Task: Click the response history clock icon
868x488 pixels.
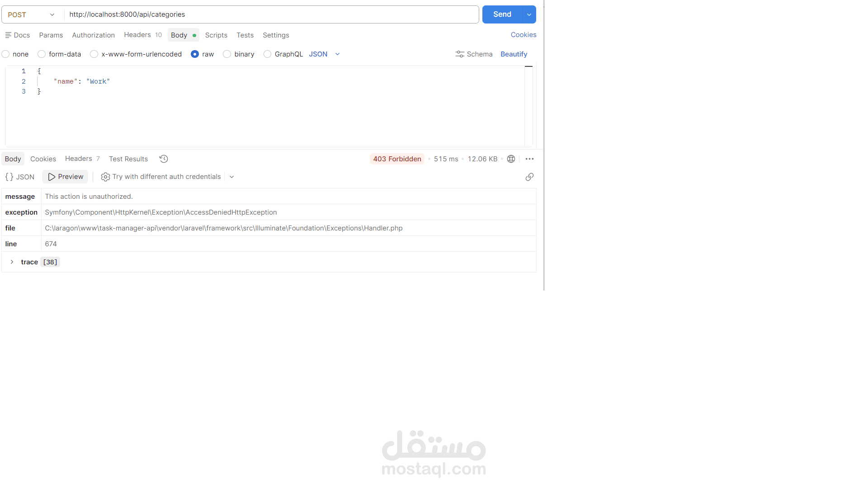Action: pyautogui.click(x=164, y=159)
